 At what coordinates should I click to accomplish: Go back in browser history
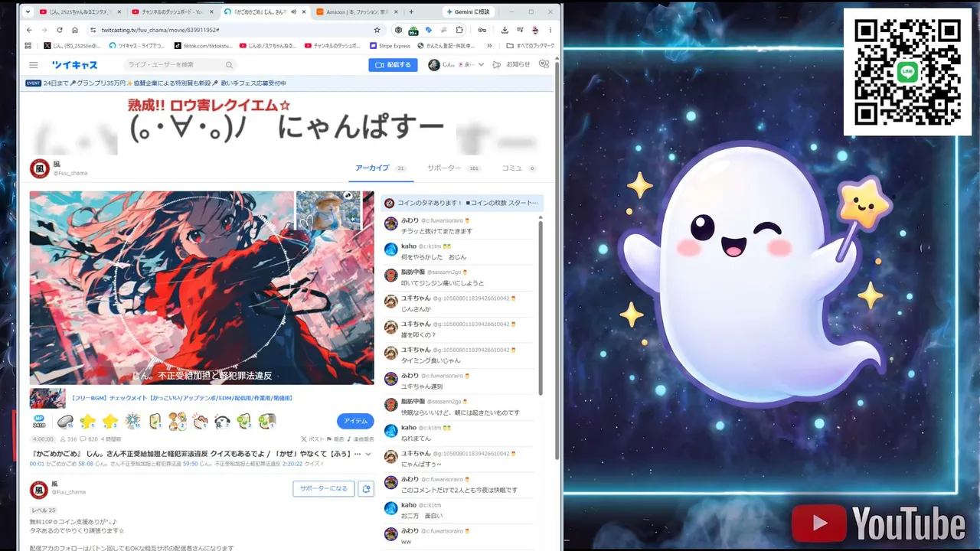coord(29,30)
